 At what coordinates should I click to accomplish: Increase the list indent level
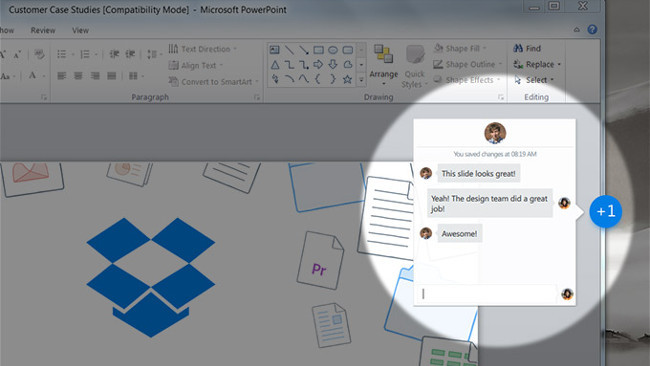[130, 54]
